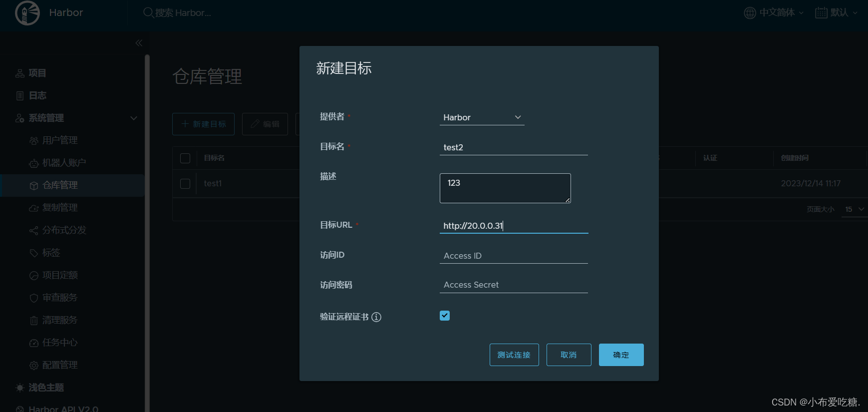Click the Access ID field
Viewport: 868px width, 412px height.
pyautogui.click(x=514, y=256)
